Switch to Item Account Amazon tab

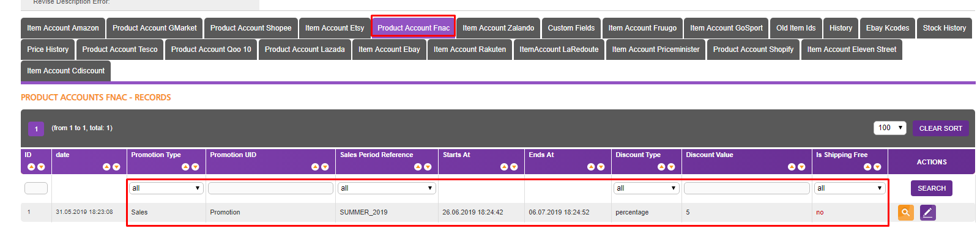click(63, 28)
